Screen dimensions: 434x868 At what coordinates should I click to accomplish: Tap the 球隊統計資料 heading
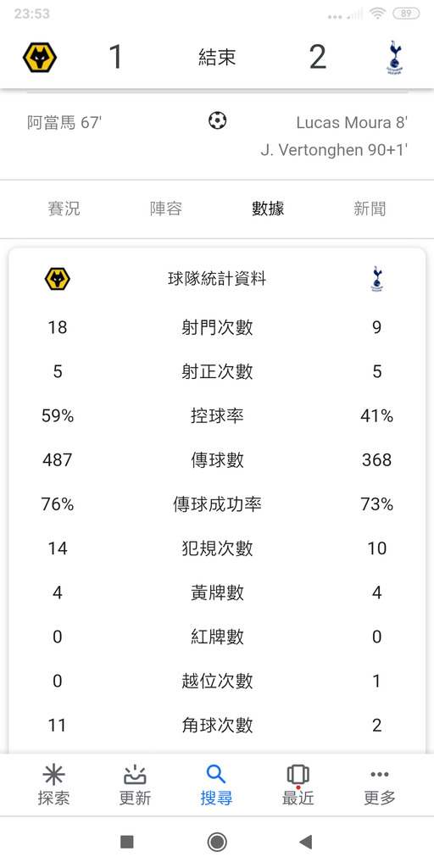pos(217,279)
